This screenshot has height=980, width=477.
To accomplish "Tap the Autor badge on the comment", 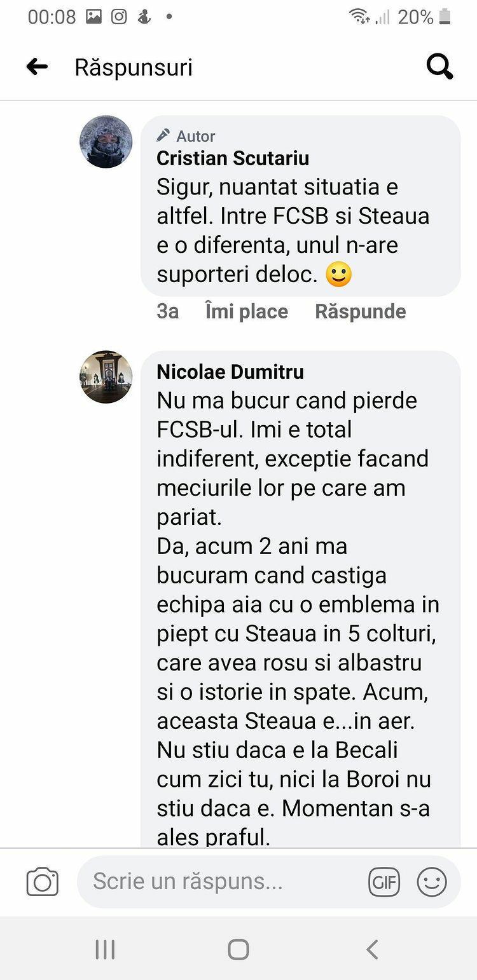I will click(186, 136).
